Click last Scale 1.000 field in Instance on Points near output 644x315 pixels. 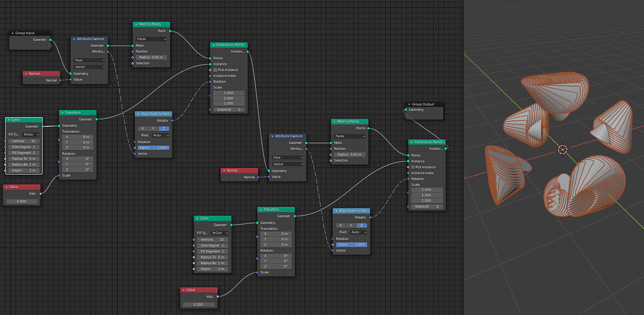click(427, 201)
